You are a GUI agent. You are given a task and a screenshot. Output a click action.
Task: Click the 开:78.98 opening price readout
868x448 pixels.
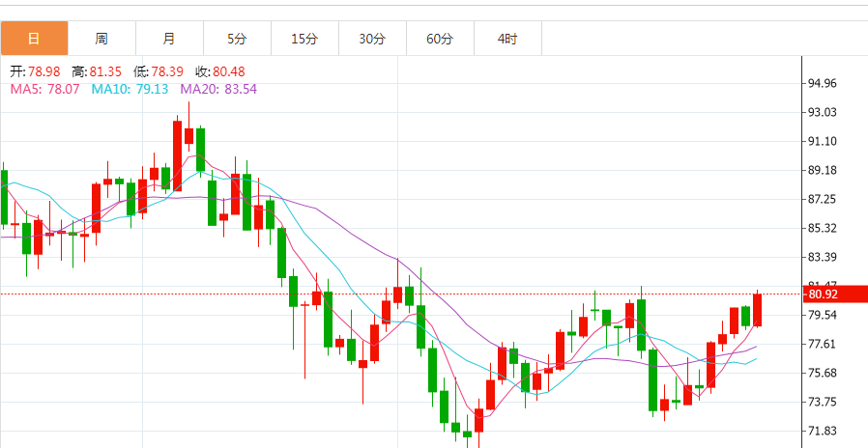[x=35, y=72]
